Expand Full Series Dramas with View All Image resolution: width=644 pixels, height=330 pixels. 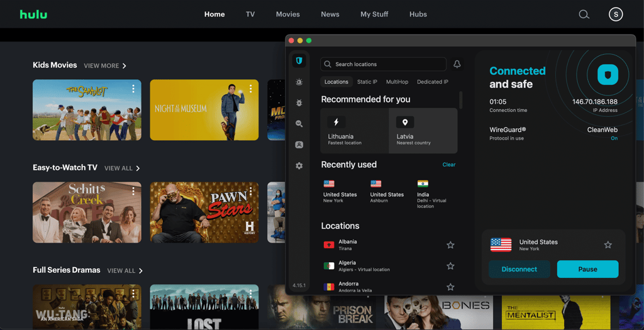125,271
